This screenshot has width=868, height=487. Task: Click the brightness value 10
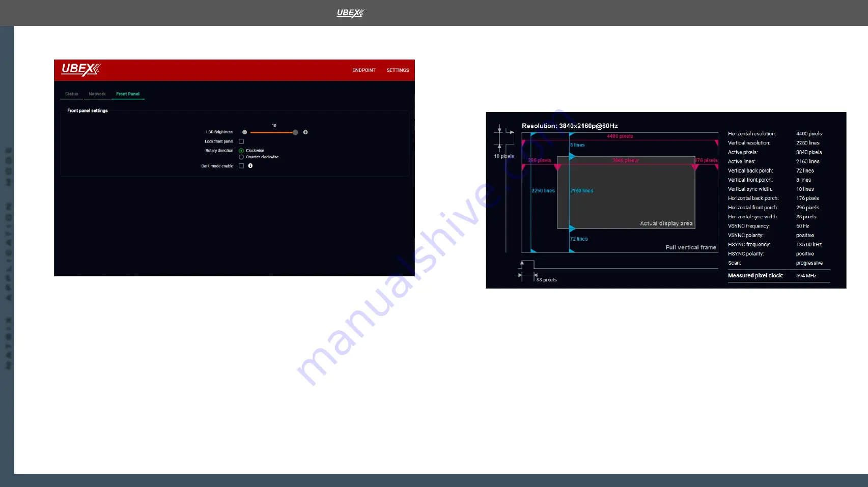(x=274, y=126)
